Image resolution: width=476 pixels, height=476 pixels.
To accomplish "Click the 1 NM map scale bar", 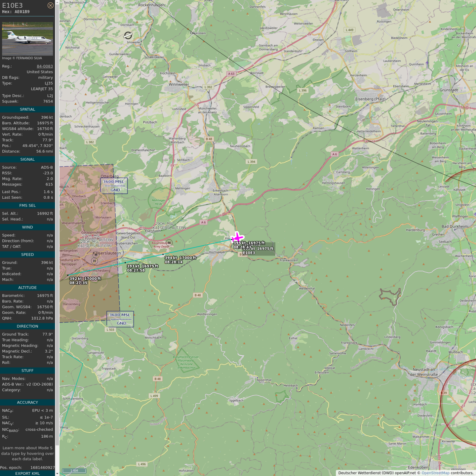I will click(x=74, y=470).
